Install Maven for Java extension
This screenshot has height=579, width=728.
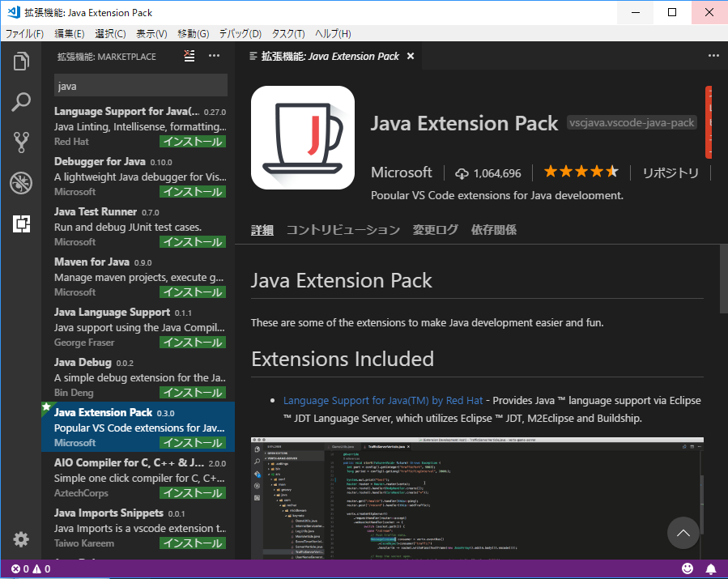193,292
